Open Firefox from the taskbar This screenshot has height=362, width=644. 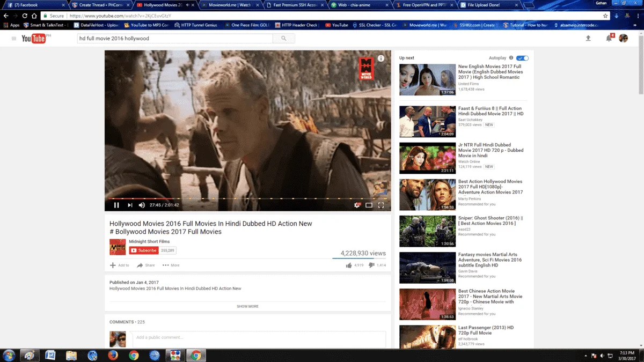tap(113, 356)
